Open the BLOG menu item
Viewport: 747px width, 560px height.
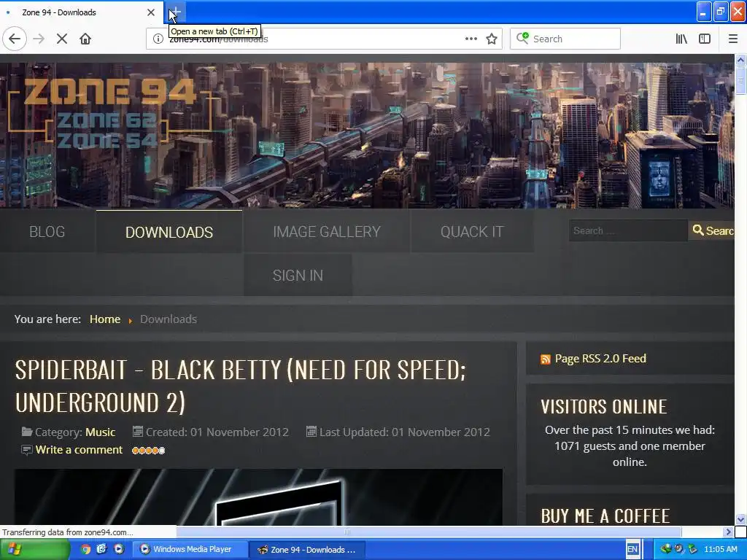point(47,232)
